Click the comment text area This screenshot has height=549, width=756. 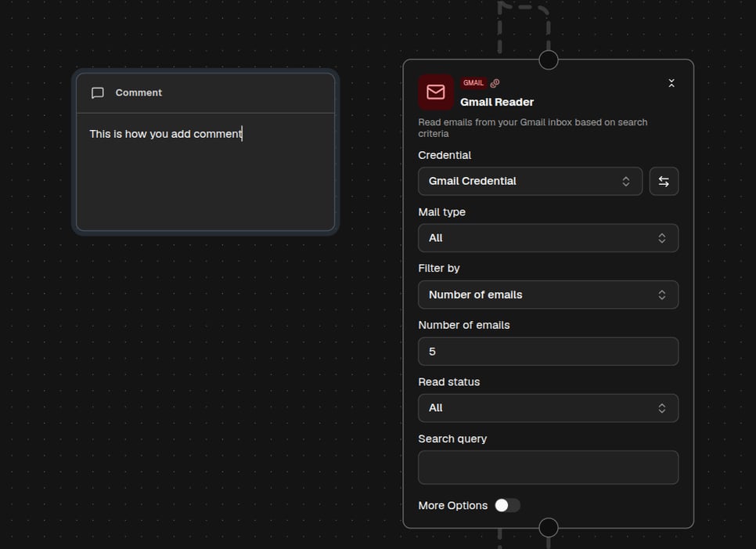coord(205,172)
